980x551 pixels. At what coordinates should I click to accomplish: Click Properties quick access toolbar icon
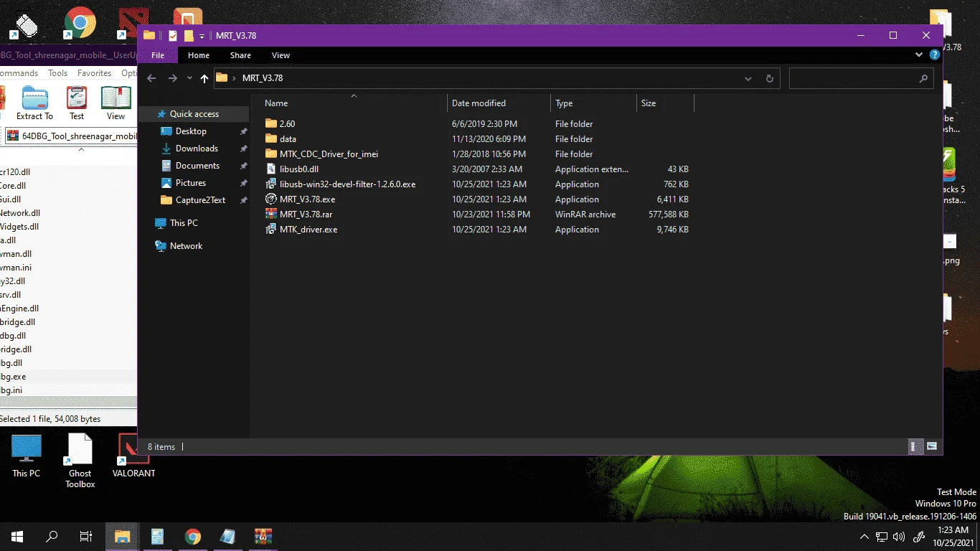[173, 36]
